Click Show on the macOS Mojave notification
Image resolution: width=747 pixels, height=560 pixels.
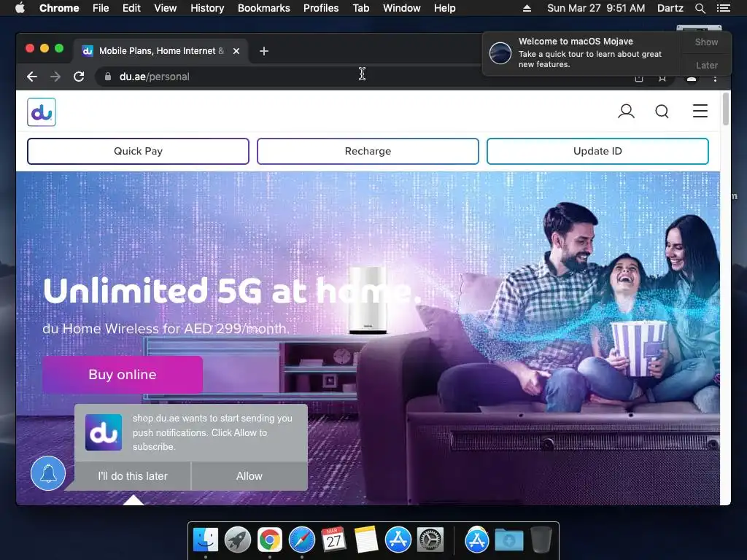[706, 42]
